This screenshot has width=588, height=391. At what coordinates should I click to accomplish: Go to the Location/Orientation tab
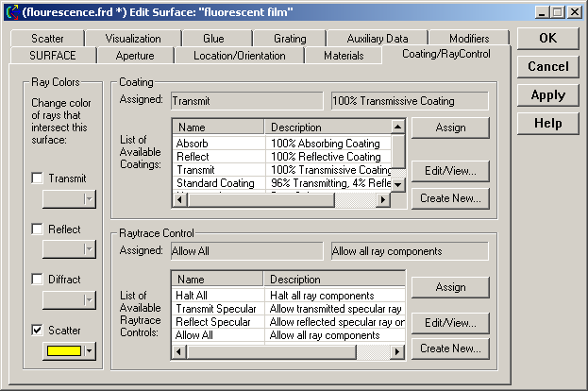pos(239,56)
